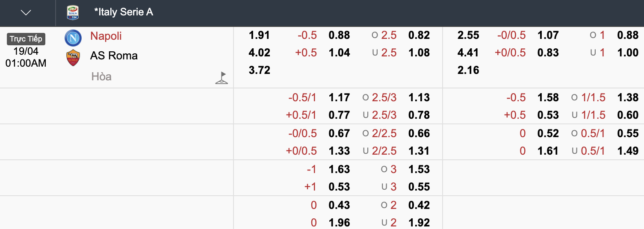Pick Napoli win odds 1.91

(x=260, y=35)
